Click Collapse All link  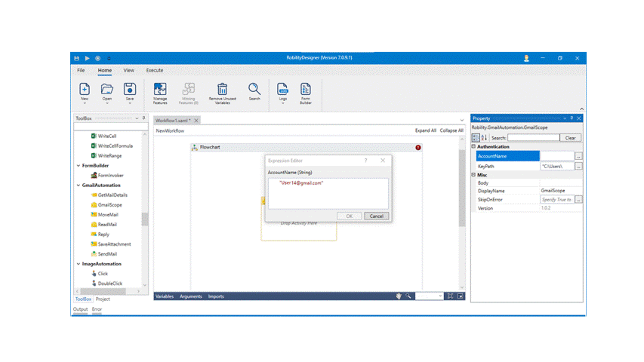[451, 130]
